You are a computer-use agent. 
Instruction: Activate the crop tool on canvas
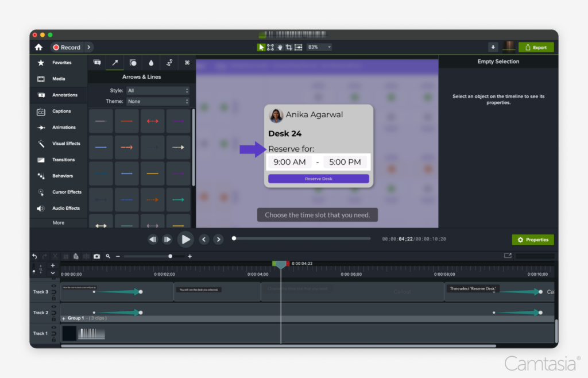pos(289,47)
